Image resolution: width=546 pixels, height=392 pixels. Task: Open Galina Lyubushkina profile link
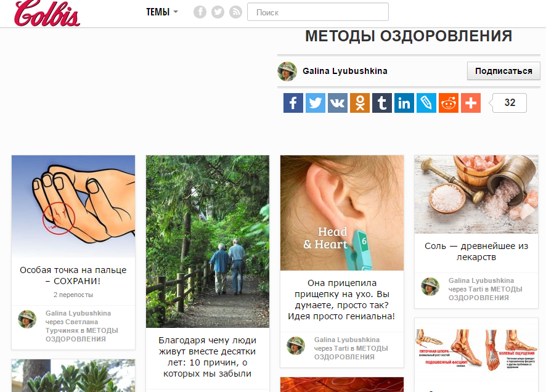[344, 71]
